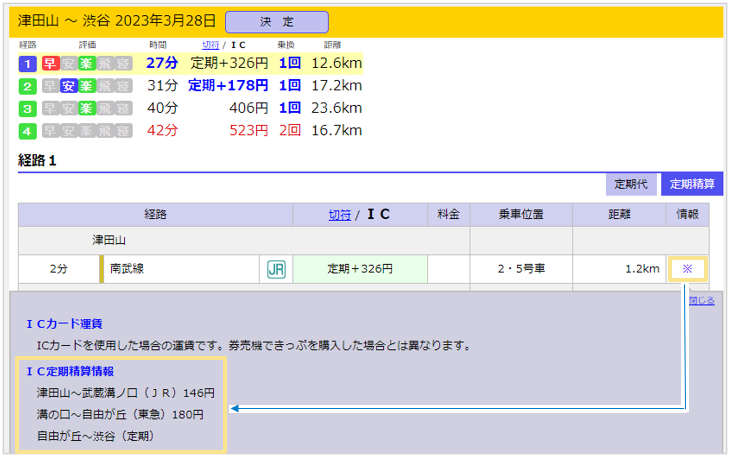Image resolution: width=729 pixels, height=458 pixels.
Task: Click the blue 安 icon on route 2
Action: coord(68,86)
